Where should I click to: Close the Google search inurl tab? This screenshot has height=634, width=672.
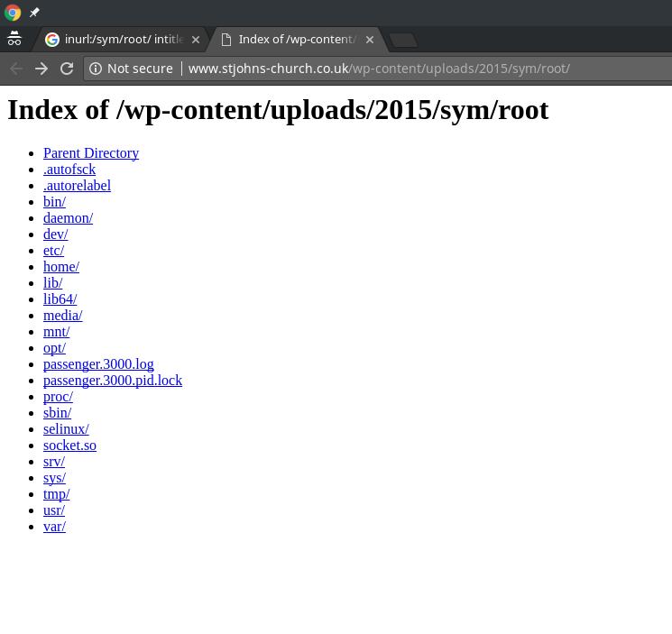[196, 40]
